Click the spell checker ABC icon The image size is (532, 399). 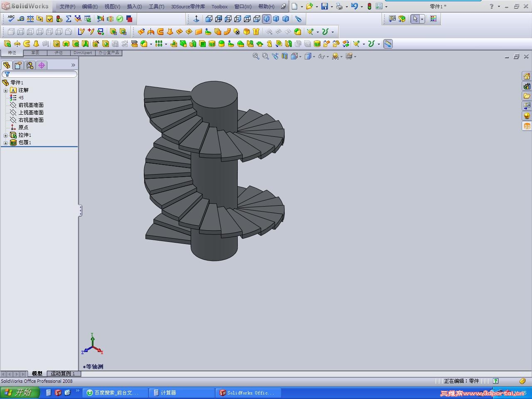tap(11, 19)
